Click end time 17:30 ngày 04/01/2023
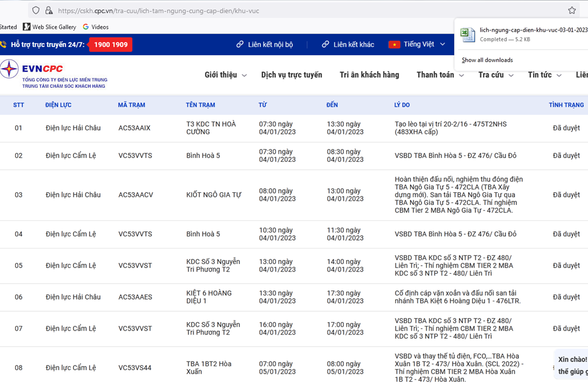The image size is (588, 388). coord(345,297)
